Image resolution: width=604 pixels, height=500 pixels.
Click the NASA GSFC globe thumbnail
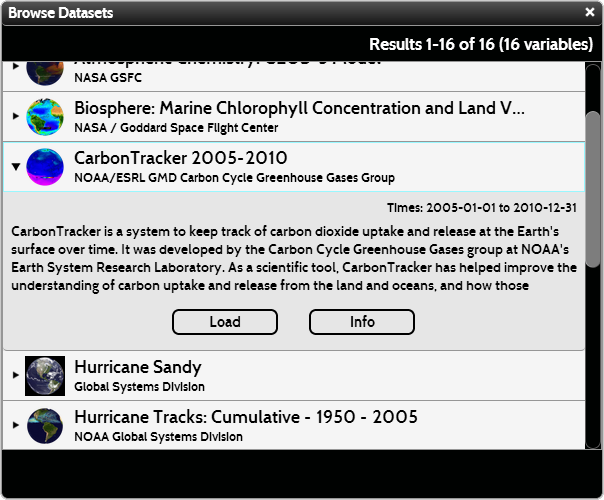pos(45,73)
